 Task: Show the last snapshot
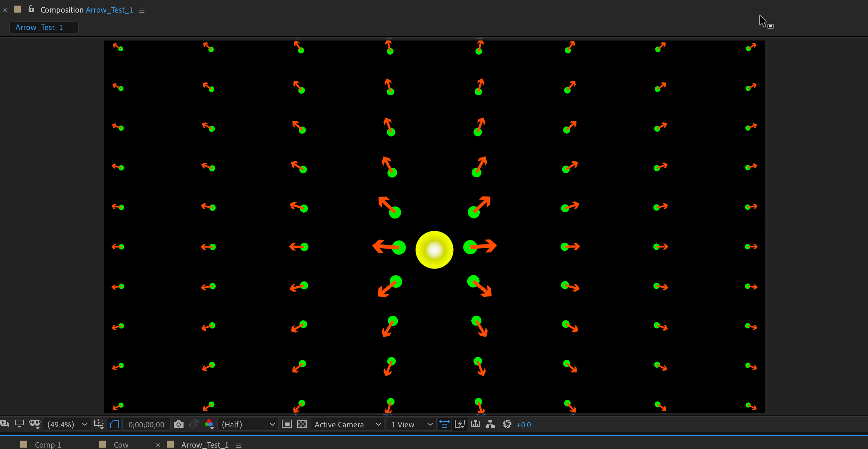[x=194, y=424]
